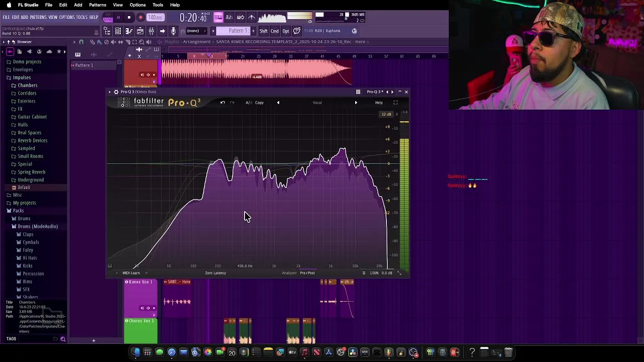Click the Copy button in Pro-Q 3
The width and height of the screenshot is (644, 362).
(259, 103)
